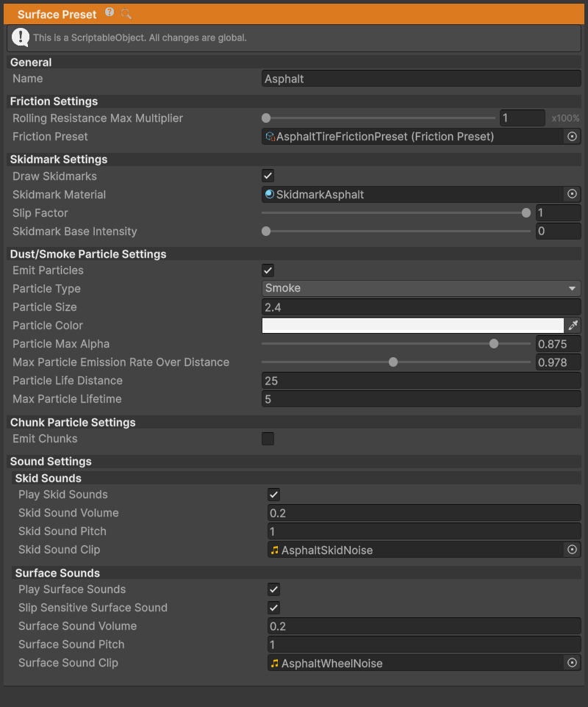The height and width of the screenshot is (707, 588).
Task: Click the SkidmarkAsphalt material icon
Action: click(270, 194)
